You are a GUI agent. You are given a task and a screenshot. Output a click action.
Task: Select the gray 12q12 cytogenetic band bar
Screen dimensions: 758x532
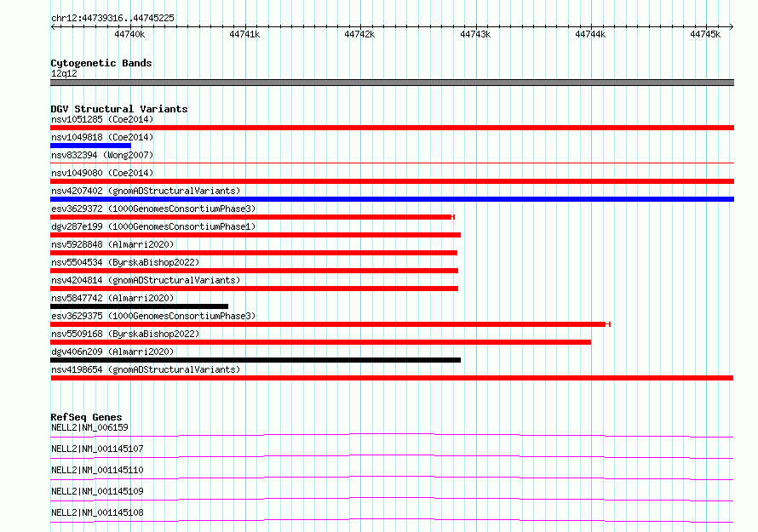392,83
